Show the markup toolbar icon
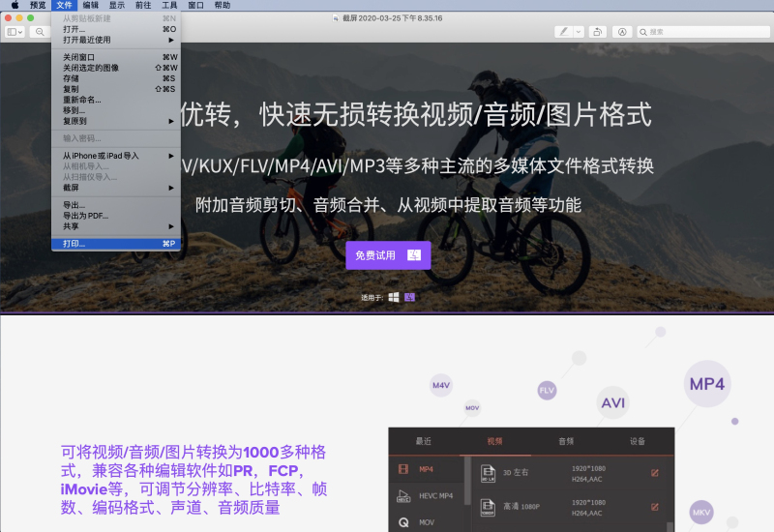The width and height of the screenshot is (774, 532). coord(622,32)
